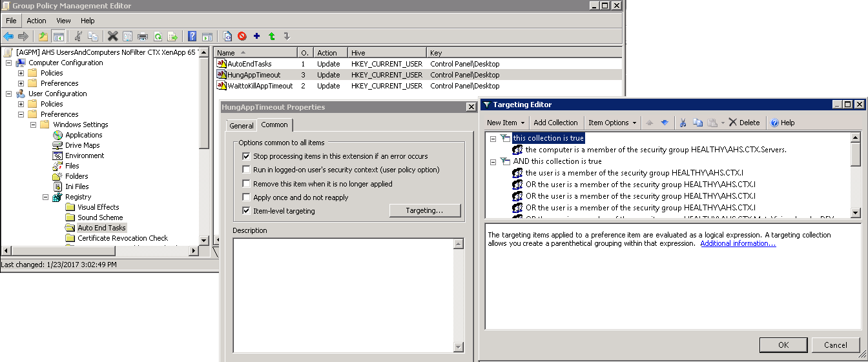This screenshot has height=362, width=868.
Task: Click the red Disable item toolbar icon
Action: (x=242, y=36)
